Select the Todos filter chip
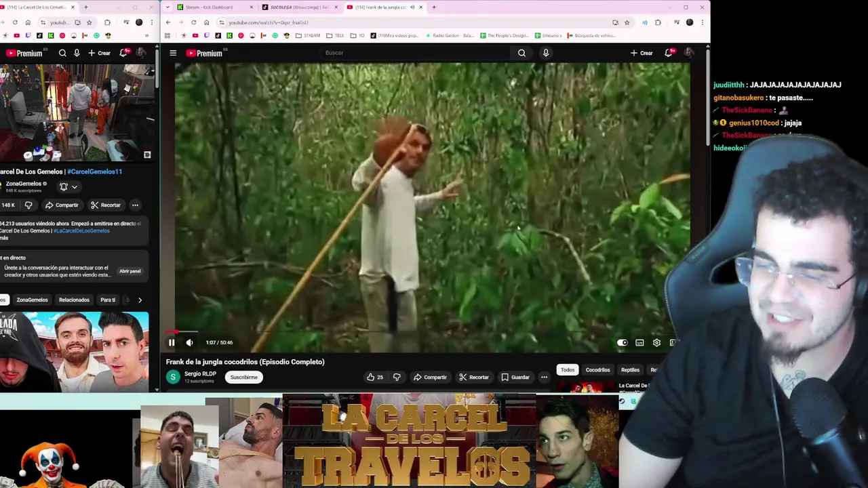This screenshot has width=868, height=488. point(568,370)
